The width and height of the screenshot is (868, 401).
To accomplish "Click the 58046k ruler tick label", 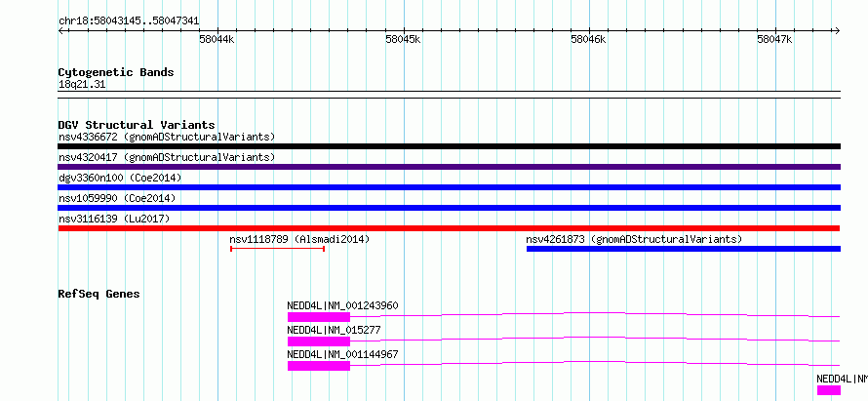I will click(589, 39).
